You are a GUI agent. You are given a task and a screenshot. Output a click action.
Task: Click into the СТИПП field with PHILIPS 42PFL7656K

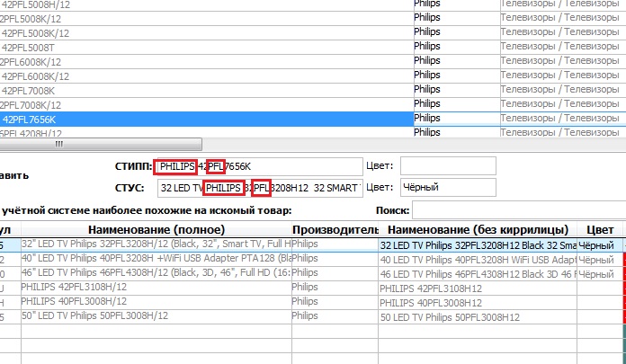[260, 166]
